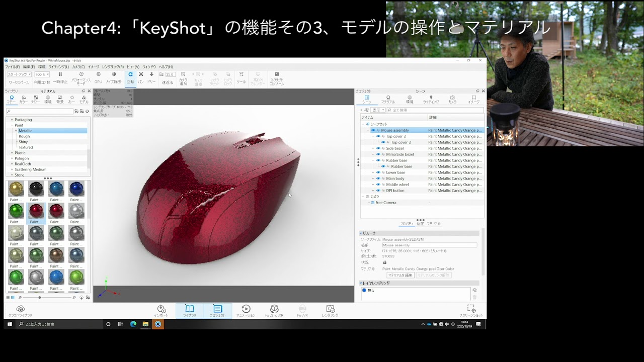This screenshot has width=644, height=362.
Task: Collapse the レイヤレンダリング section
Action: coord(361,283)
